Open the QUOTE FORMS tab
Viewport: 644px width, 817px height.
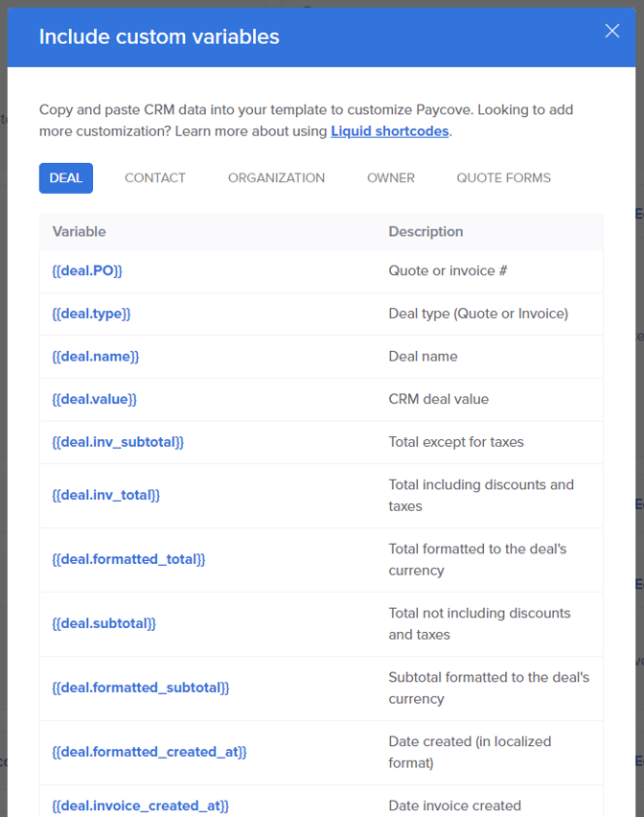pos(503,178)
